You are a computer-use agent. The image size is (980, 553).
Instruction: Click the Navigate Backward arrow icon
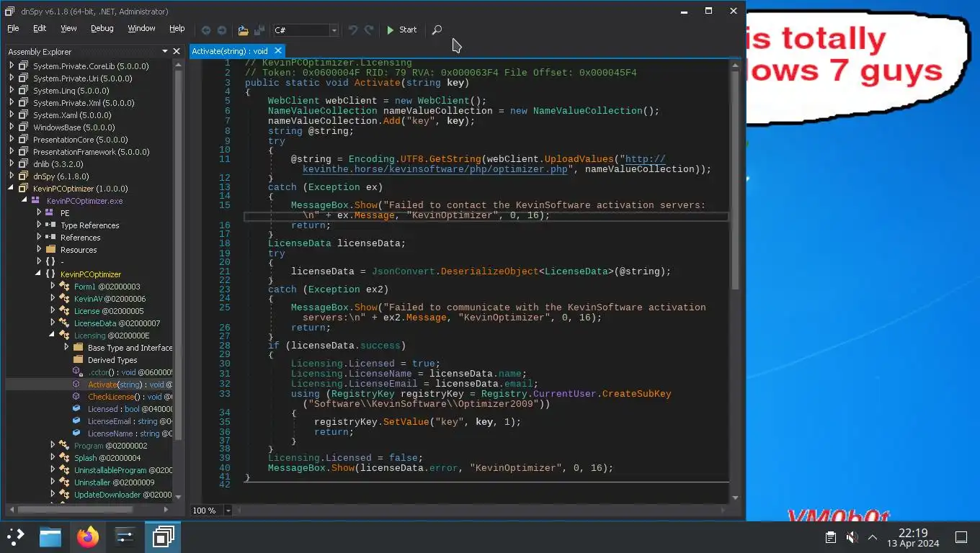tap(206, 30)
